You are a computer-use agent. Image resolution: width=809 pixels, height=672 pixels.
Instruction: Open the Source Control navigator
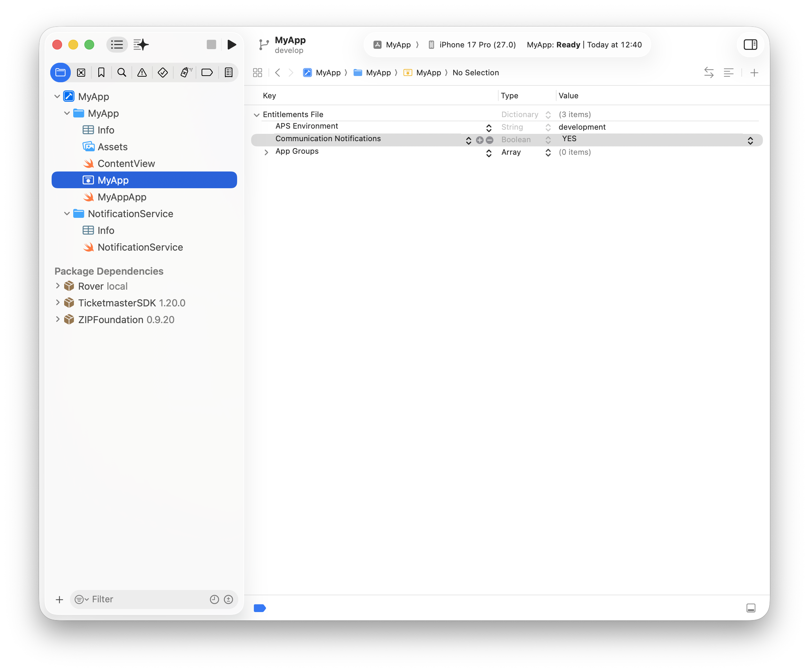[x=81, y=72]
